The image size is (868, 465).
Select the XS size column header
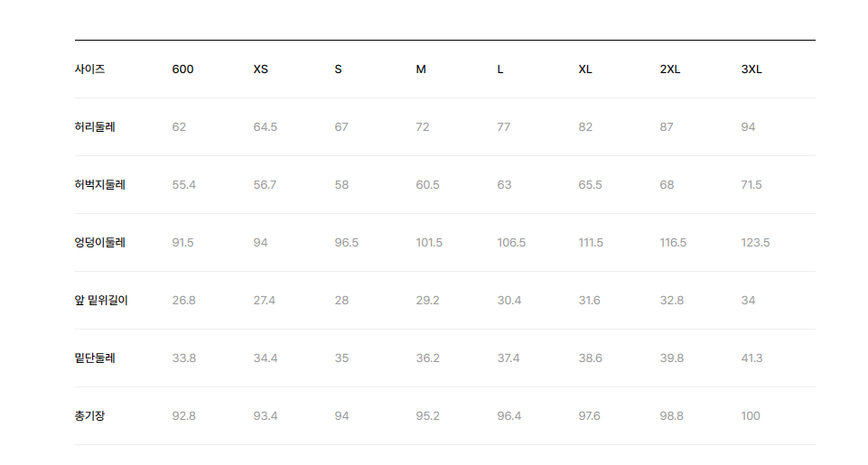click(x=261, y=70)
